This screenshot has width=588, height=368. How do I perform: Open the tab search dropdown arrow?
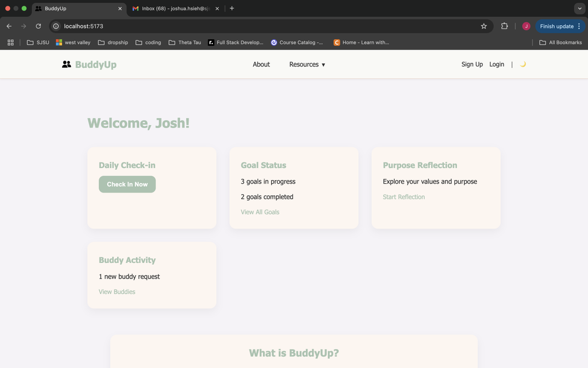579,9
